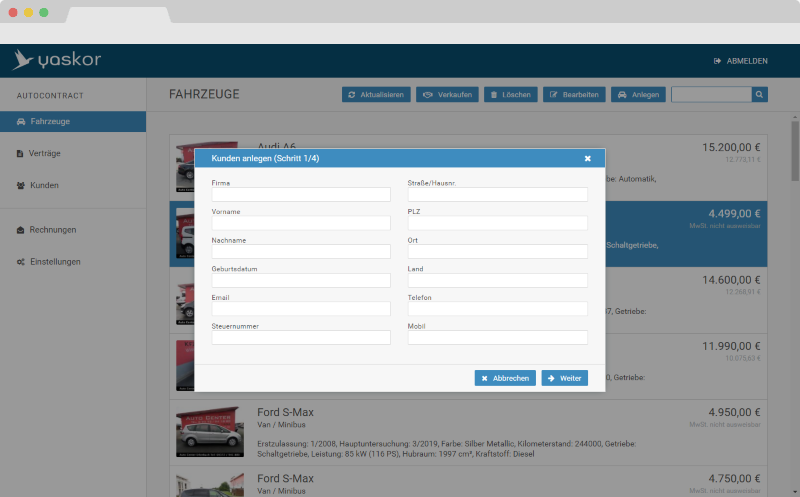
Task: Click the red window close dot
Action: (13, 12)
